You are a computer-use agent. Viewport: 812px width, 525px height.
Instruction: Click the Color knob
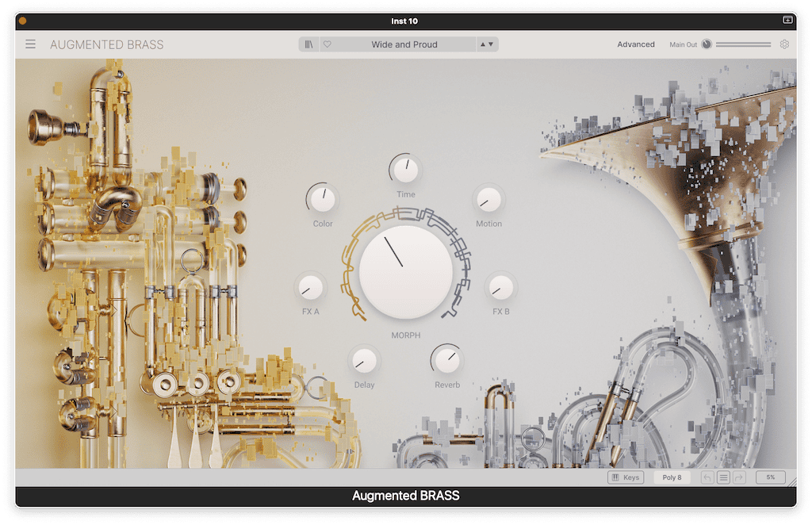(x=323, y=200)
